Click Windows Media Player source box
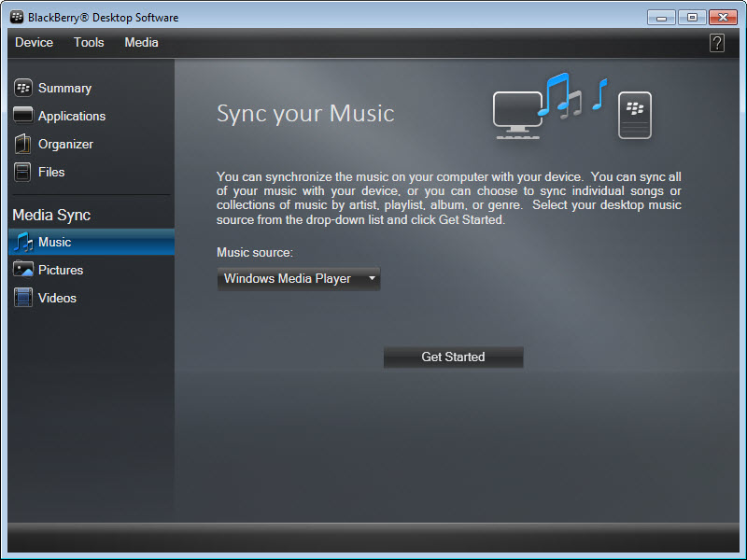The width and height of the screenshot is (747, 560). 298,278
